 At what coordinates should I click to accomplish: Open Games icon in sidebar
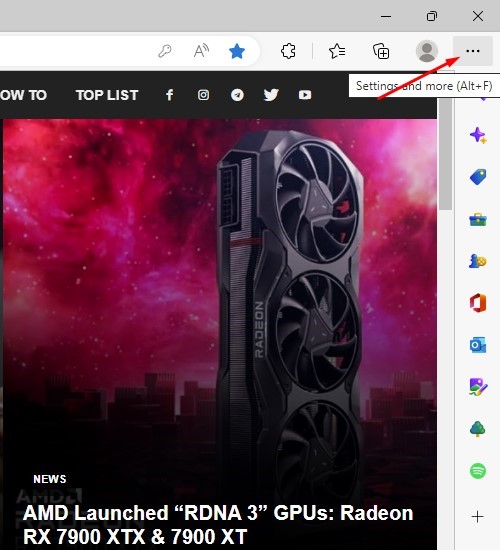tap(478, 261)
